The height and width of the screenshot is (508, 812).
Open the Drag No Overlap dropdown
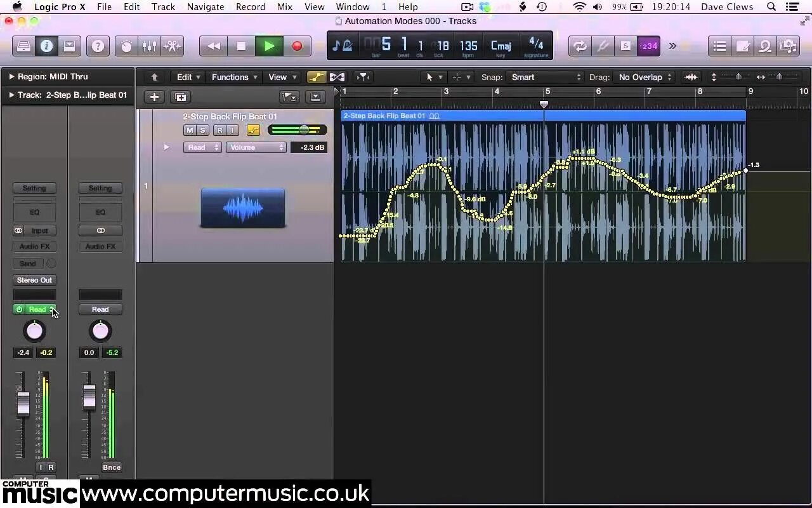point(645,77)
